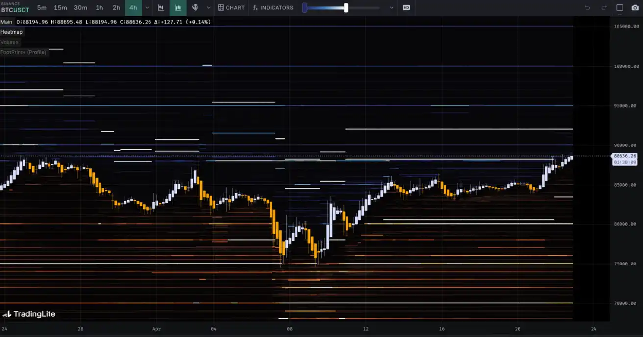Toggle the Volume layer visibility
The width and height of the screenshot is (644, 337).
tap(9, 42)
